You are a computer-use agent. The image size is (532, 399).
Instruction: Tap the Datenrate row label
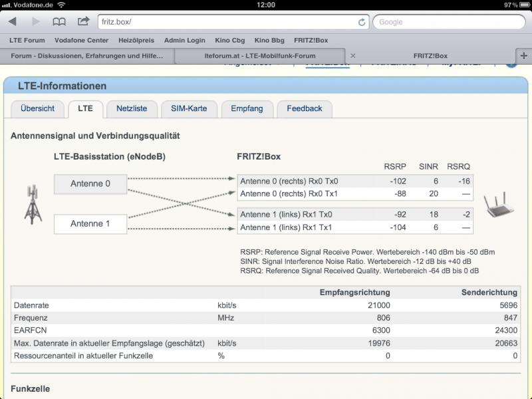click(31, 305)
